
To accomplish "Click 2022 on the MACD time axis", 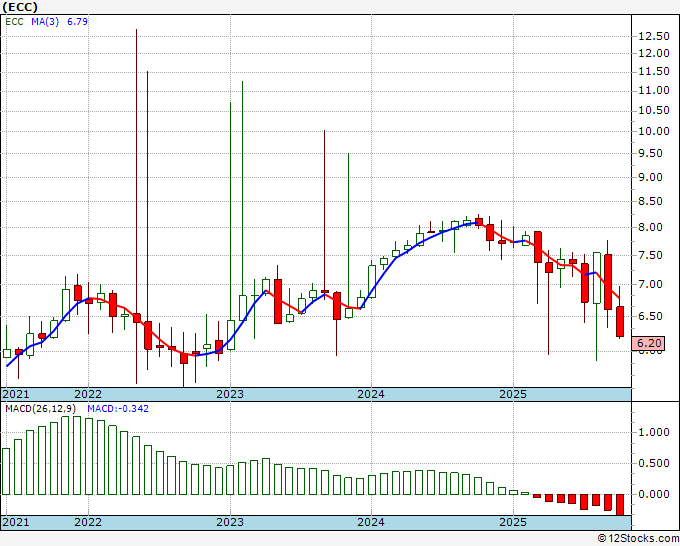I will (x=88, y=522).
